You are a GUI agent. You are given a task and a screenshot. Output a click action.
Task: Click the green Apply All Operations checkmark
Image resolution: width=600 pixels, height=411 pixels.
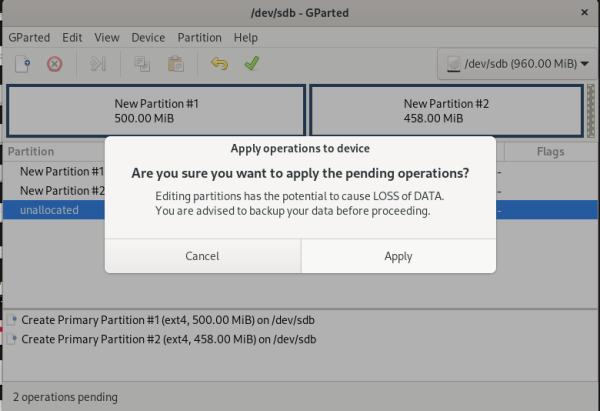coord(252,64)
